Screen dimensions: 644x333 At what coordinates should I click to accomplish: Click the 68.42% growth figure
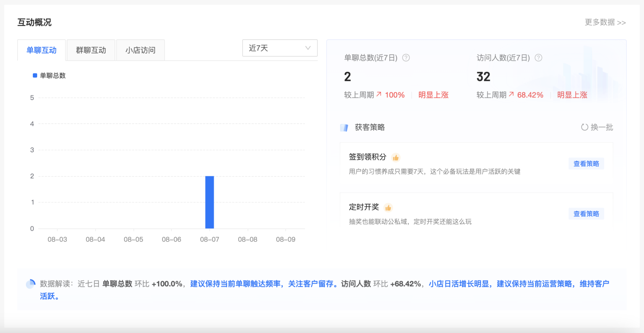pos(530,95)
